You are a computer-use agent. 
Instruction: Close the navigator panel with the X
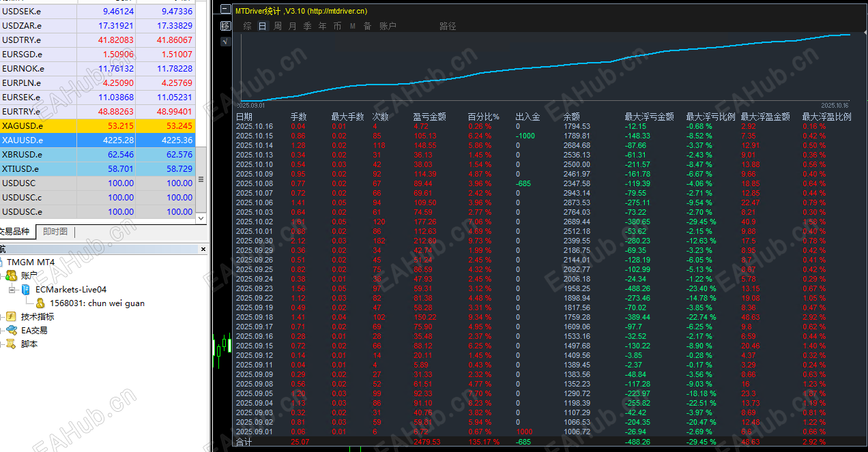tap(203, 250)
